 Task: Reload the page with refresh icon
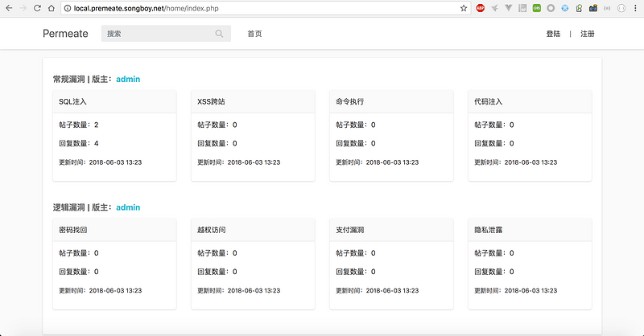[37, 8]
